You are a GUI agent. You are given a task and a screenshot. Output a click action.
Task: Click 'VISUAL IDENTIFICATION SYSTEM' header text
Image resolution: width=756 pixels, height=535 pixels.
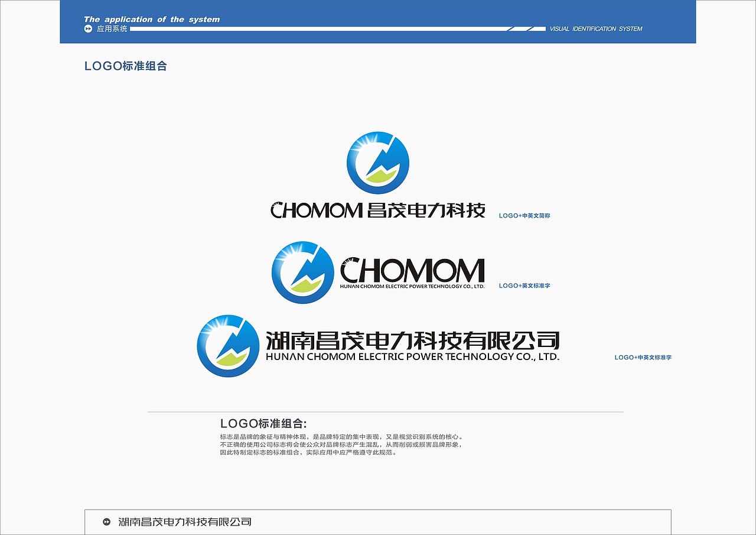(596, 28)
